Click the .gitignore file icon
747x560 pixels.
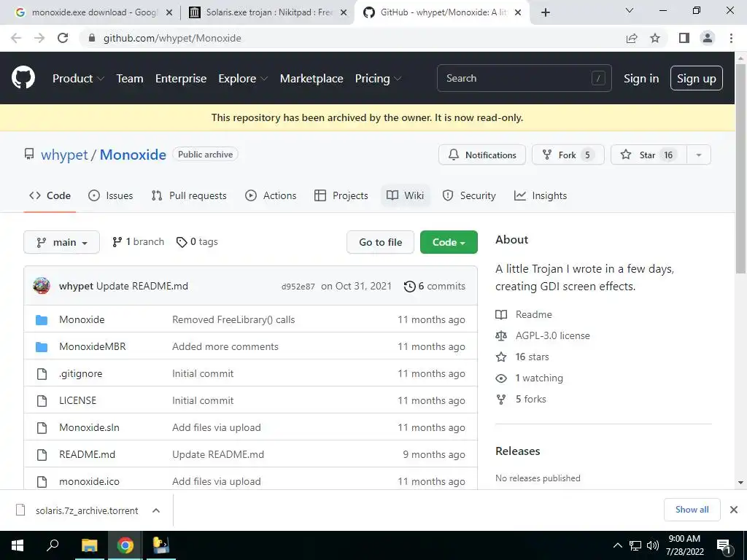42,374
